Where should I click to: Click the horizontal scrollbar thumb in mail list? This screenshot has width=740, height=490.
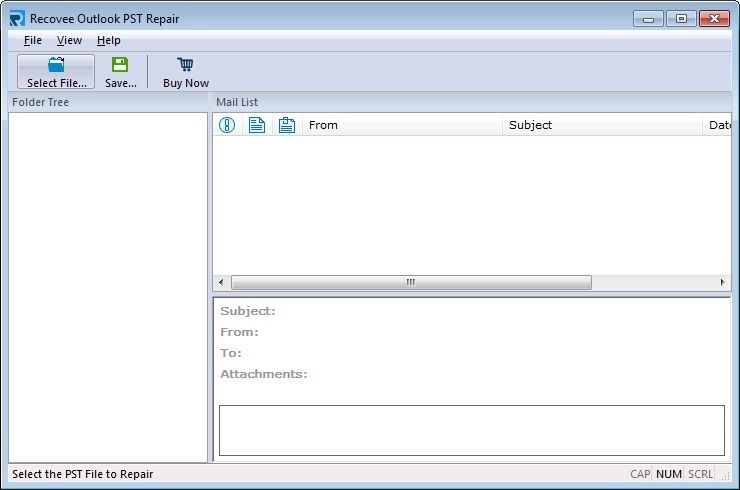[x=411, y=282]
